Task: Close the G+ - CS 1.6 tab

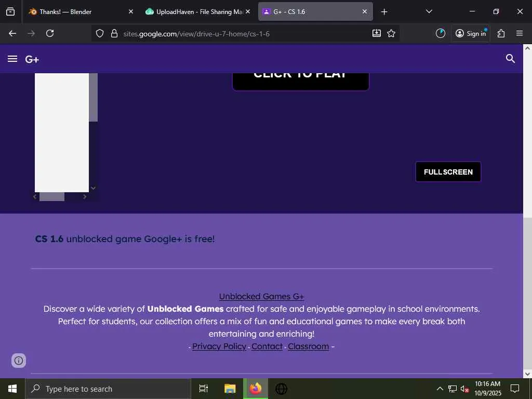Action: (365, 11)
